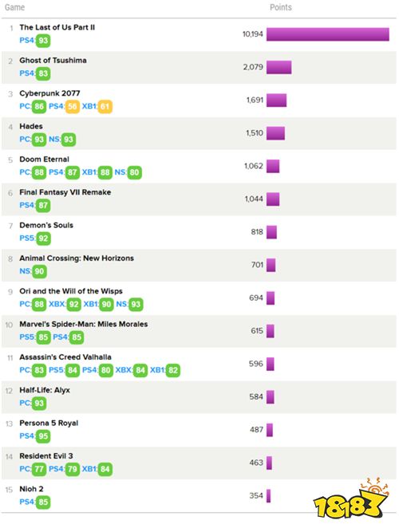Viewport: 399px width, 532px height.
Task: Open Marvel's Spider-Man: Miles Morales title
Action: pos(84,324)
